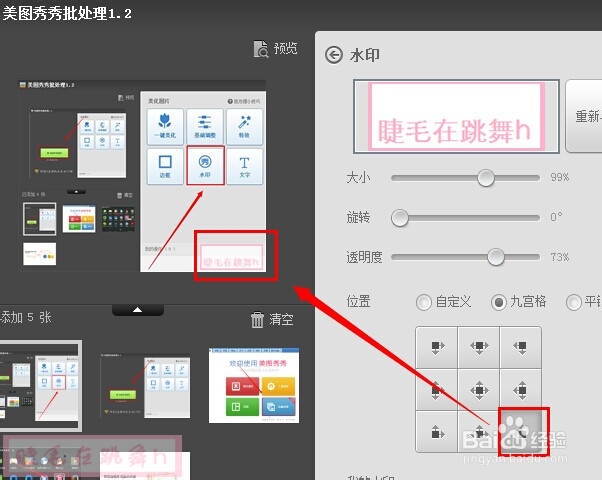
Task: Select the first highlighted thumbnail in the added list
Action: [x=40, y=386]
